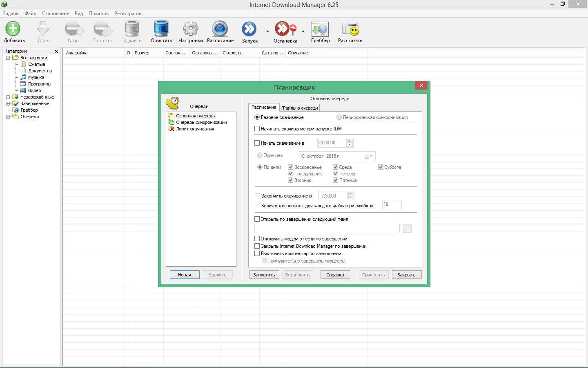Expand Незавершённые tree node
Viewport: 588px width, 368px height.
pyautogui.click(x=8, y=97)
